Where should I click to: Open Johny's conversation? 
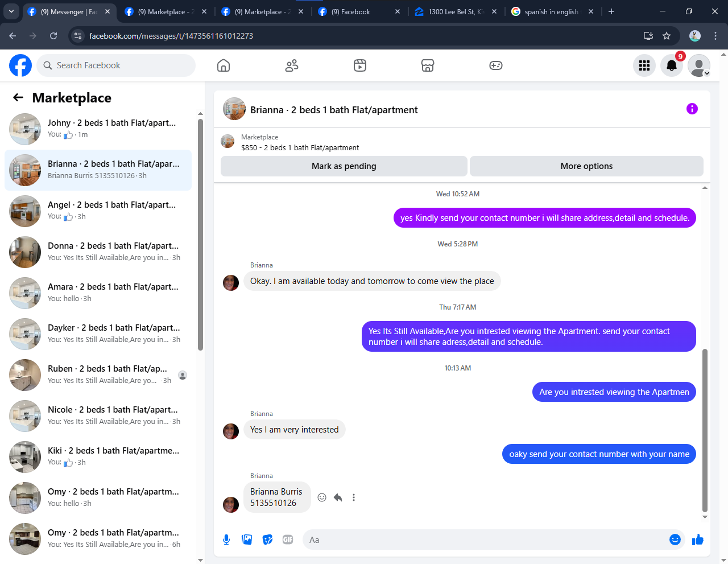click(x=98, y=129)
